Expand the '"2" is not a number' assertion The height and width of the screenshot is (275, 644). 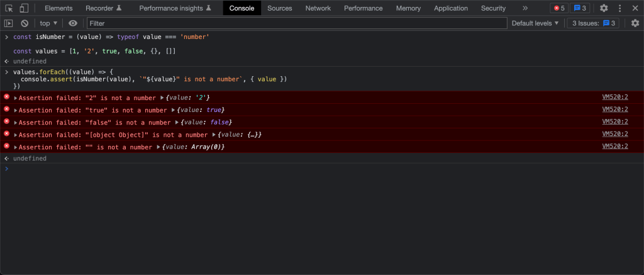[x=16, y=98]
